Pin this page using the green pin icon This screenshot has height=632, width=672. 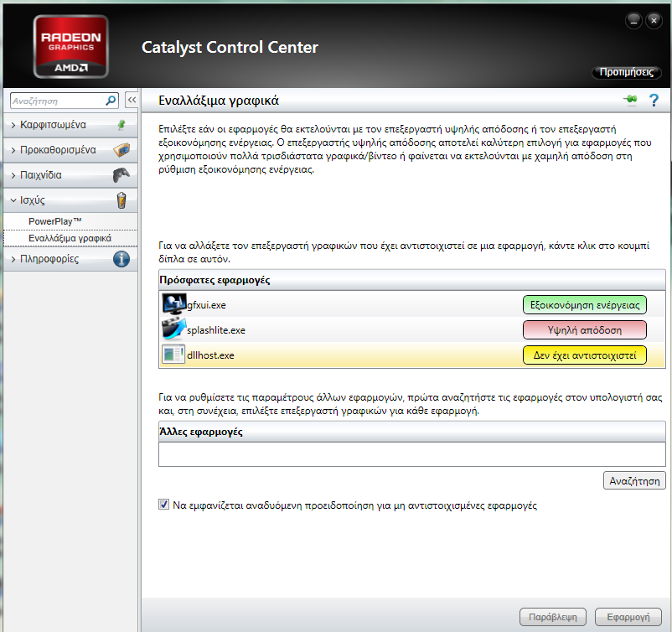point(630,100)
